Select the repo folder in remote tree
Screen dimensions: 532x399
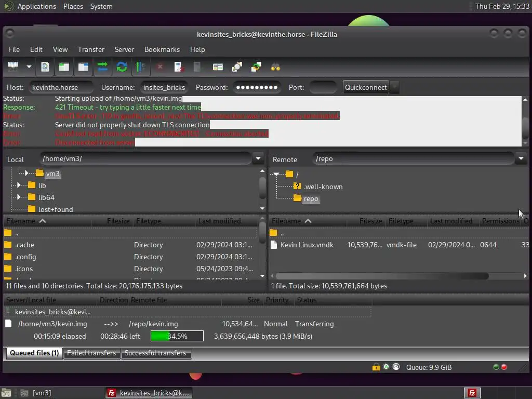click(x=311, y=199)
